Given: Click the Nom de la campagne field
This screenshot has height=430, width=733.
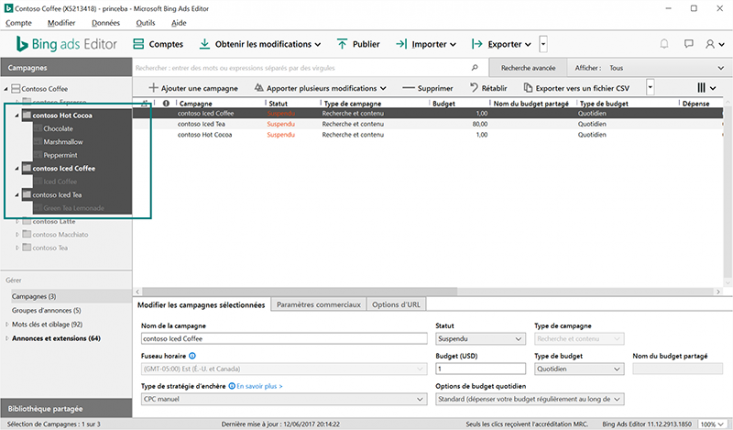Looking at the screenshot, I should tap(284, 338).
